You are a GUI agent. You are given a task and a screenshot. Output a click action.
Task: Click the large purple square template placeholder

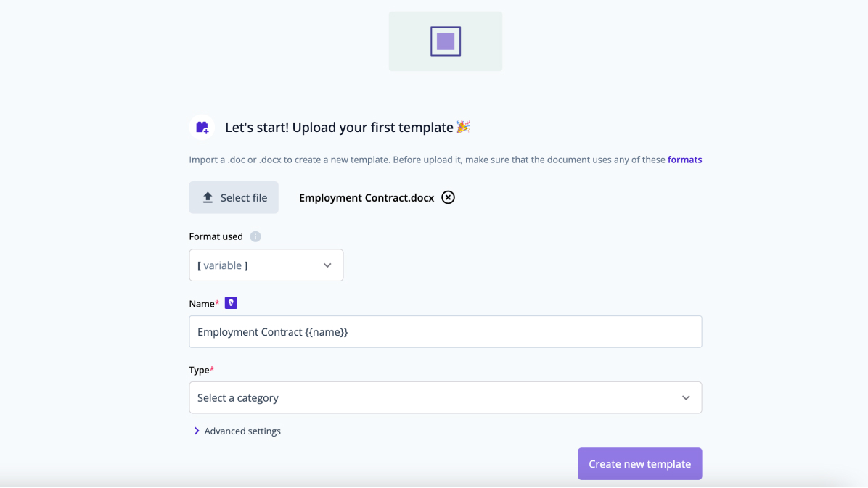[445, 41]
